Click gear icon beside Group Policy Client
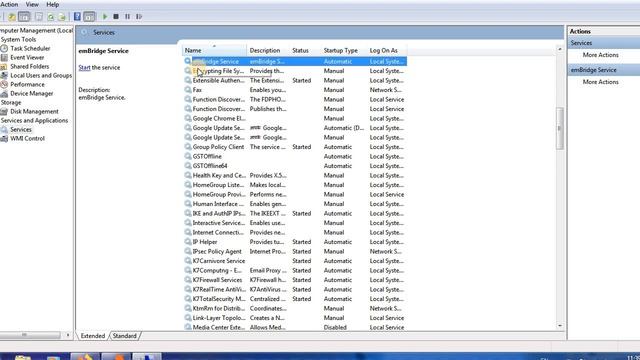 (188, 147)
